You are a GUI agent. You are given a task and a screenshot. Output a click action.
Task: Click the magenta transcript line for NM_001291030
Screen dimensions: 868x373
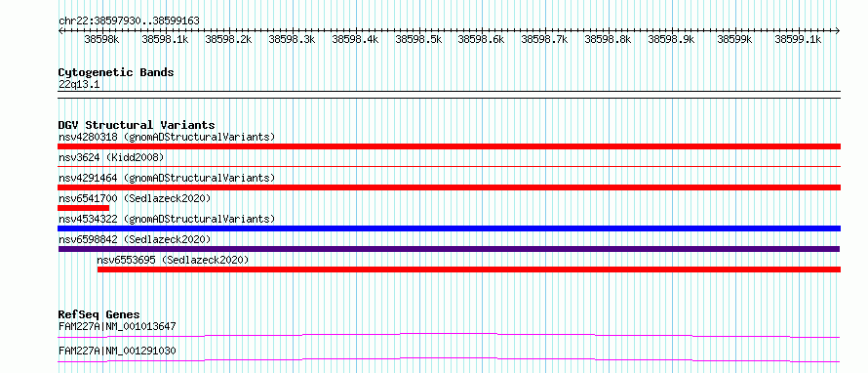tap(449, 360)
